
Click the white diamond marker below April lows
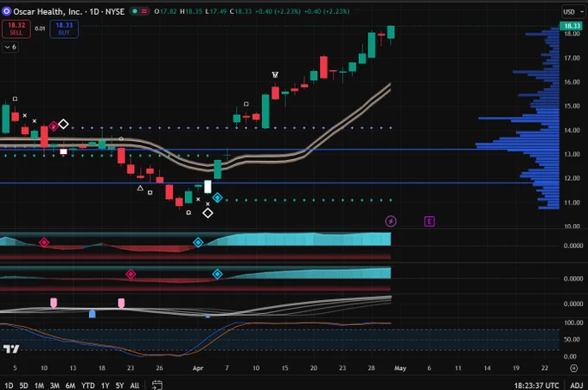(208, 213)
